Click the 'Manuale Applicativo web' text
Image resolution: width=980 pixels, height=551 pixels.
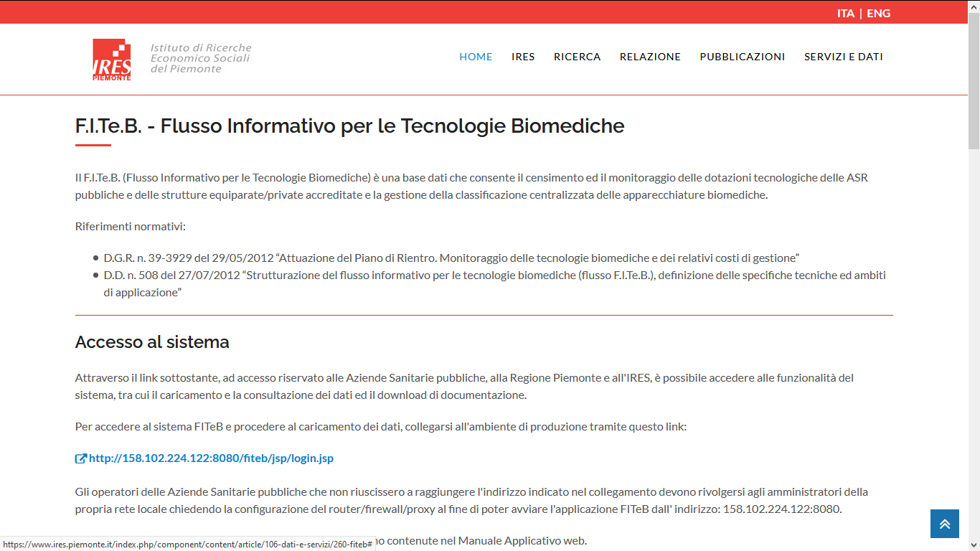coord(522,540)
